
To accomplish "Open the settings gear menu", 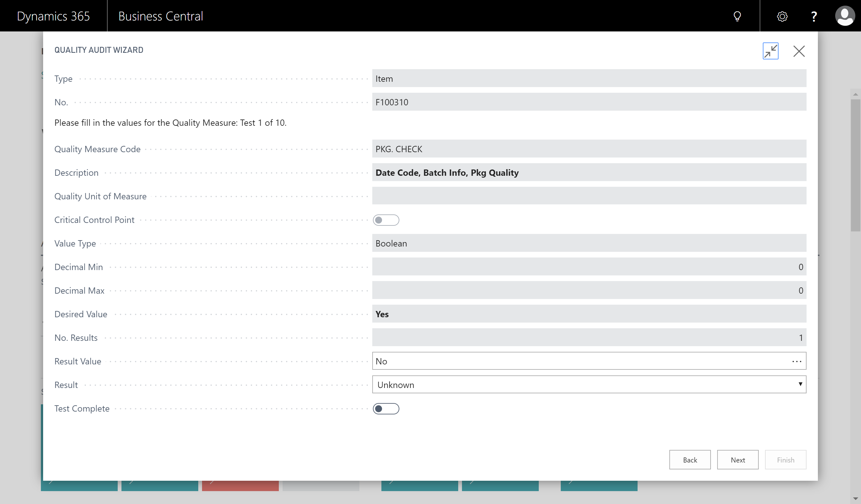I will click(x=782, y=16).
